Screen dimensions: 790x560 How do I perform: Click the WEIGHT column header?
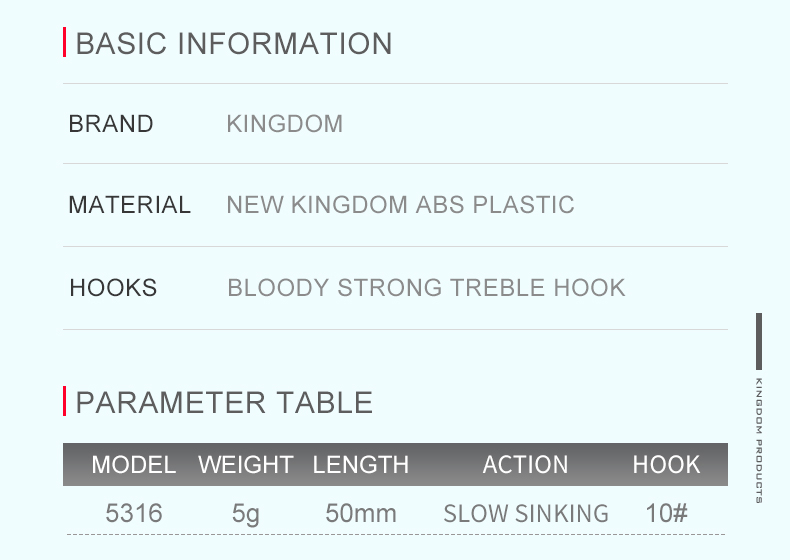click(246, 464)
